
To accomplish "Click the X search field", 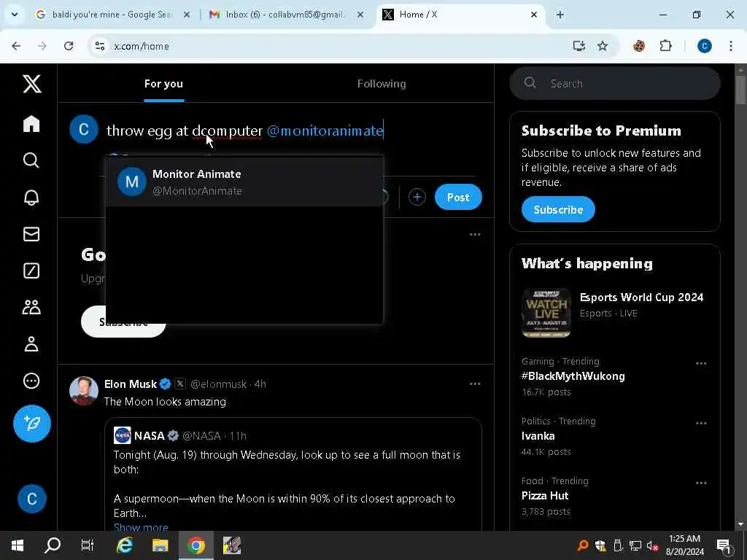I will click(614, 83).
